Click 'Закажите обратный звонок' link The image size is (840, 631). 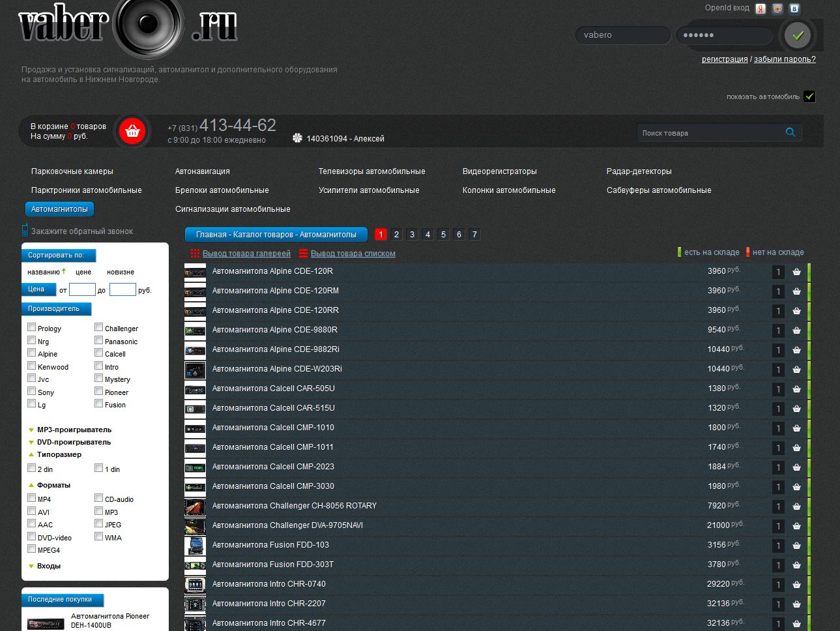pyautogui.click(x=82, y=231)
